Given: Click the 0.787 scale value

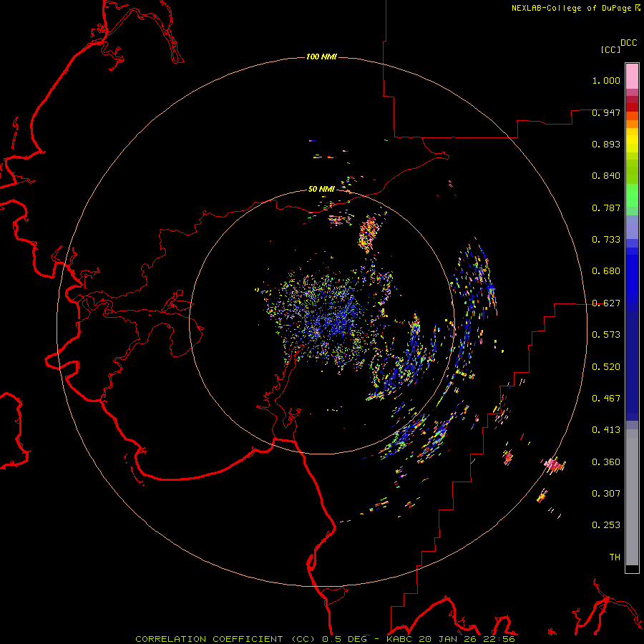Looking at the screenshot, I should pos(606,208).
